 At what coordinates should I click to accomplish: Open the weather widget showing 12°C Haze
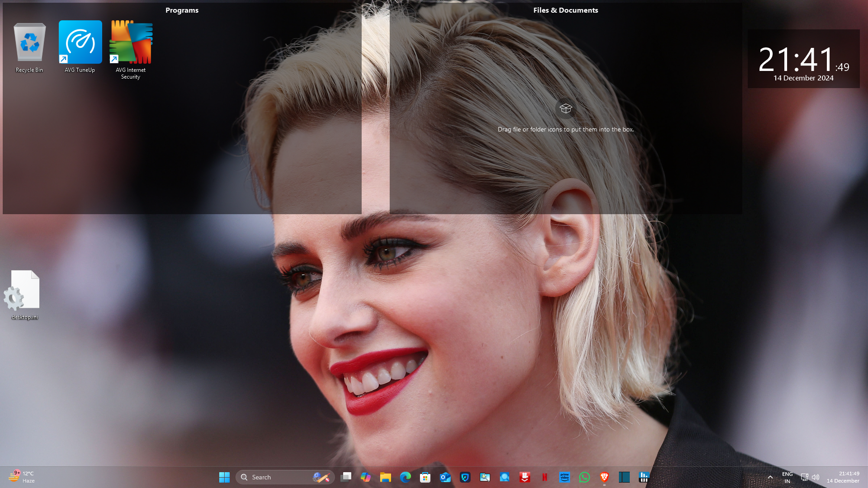pos(22,477)
